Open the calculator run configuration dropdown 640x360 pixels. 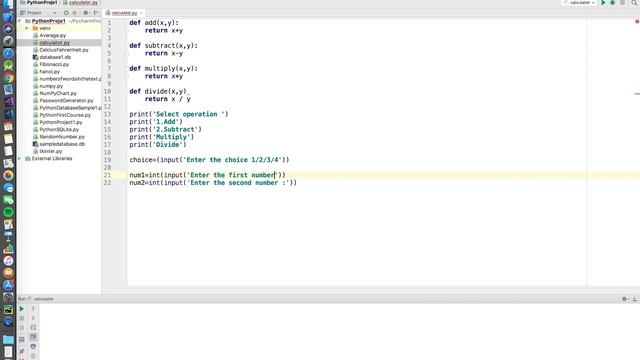(x=579, y=3)
